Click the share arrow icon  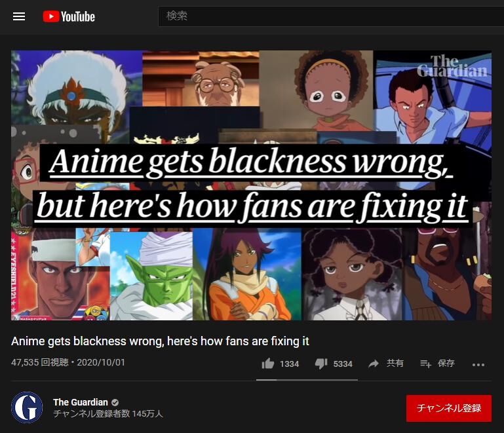[x=374, y=364]
